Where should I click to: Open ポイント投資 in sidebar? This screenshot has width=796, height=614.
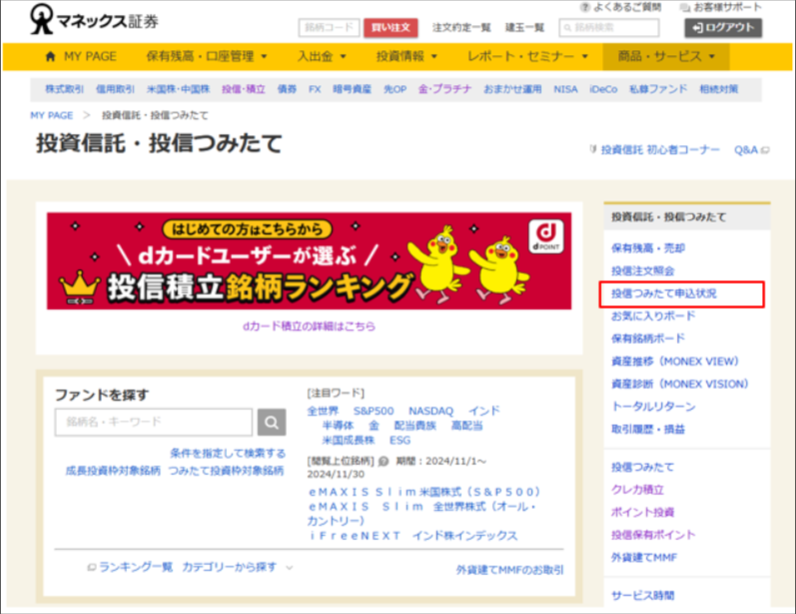pyautogui.click(x=643, y=512)
